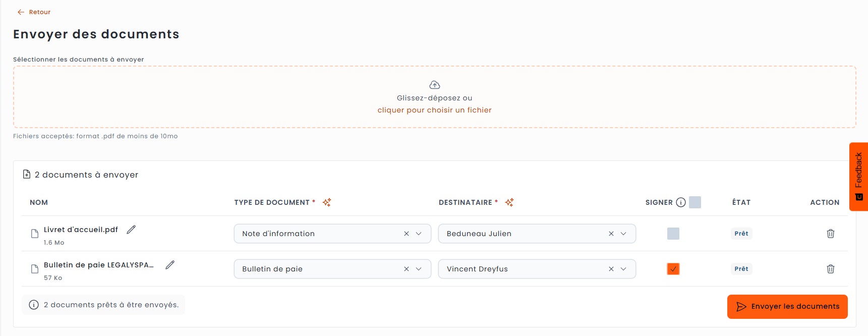This screenshot has width=868, height=336.
Task: Click the Retour back arrow icon
Action: [21, 12]
